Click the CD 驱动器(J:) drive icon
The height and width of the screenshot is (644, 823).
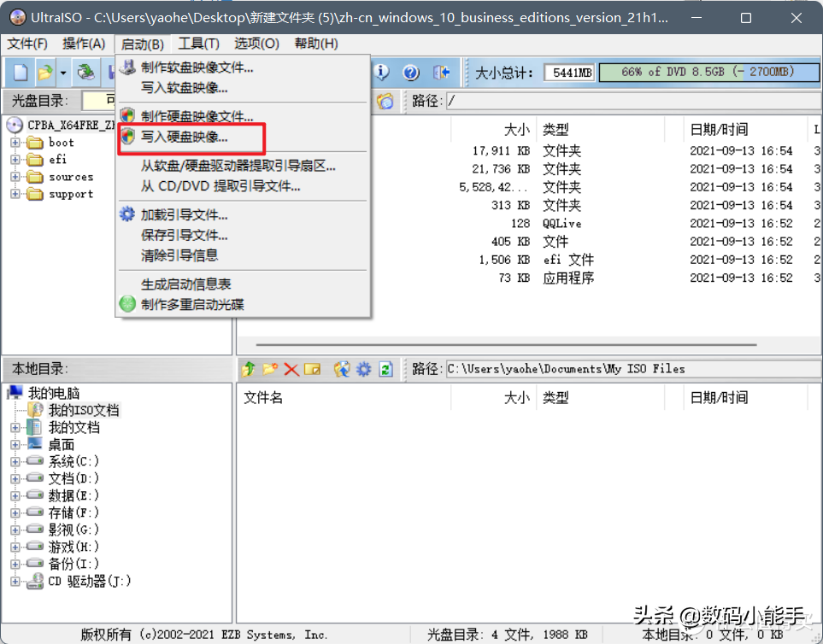(35, 581)
